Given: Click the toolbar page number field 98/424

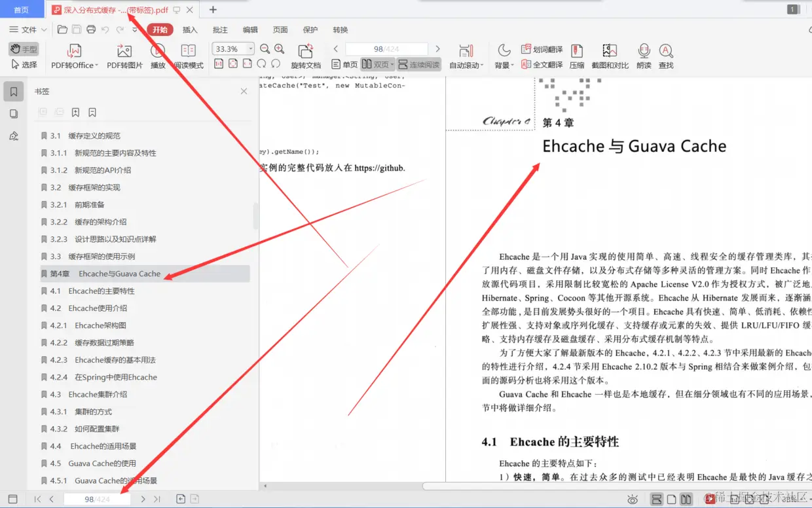Looking at the screenshot, I should 386,49.
